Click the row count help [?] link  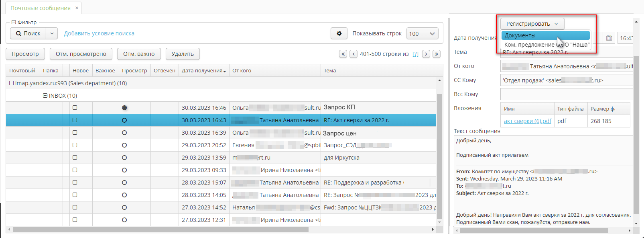415,54
